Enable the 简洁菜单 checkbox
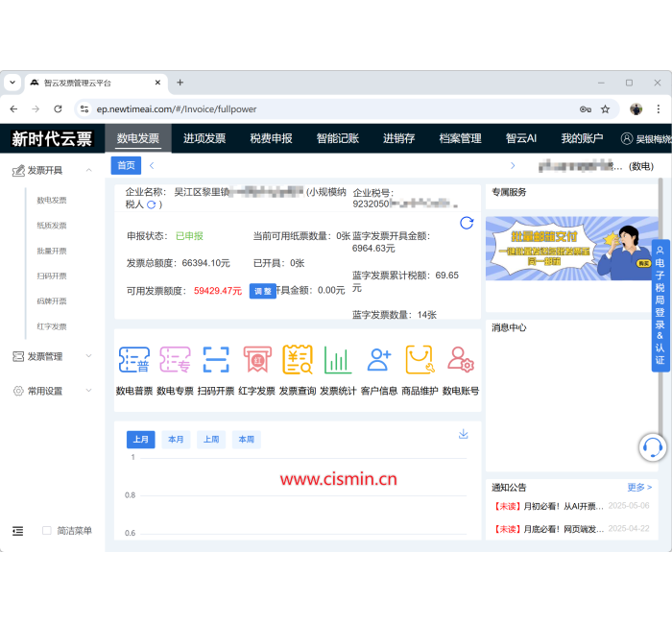 (x=47, y=531)
